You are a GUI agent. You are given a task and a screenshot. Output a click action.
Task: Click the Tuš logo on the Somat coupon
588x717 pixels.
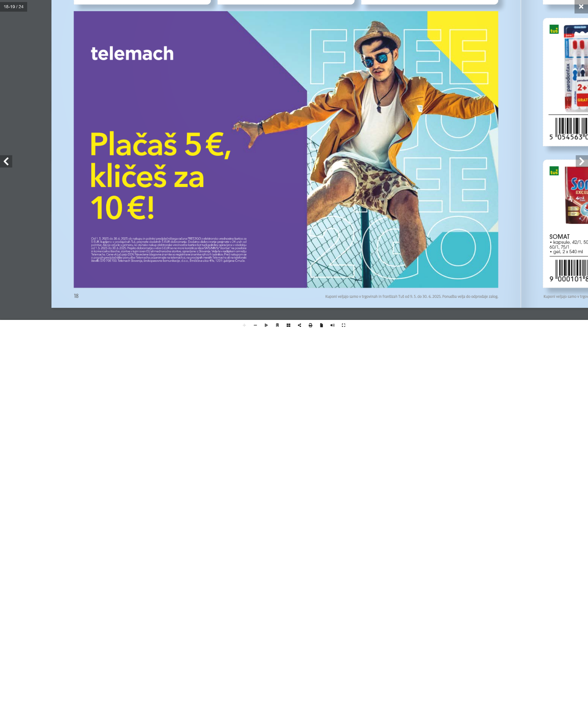coord(554,171)
